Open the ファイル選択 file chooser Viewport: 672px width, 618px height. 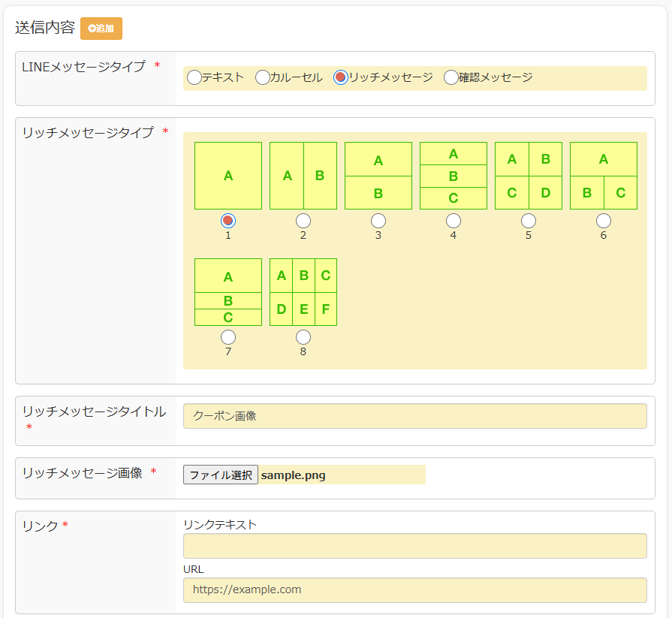coord(221,475)
